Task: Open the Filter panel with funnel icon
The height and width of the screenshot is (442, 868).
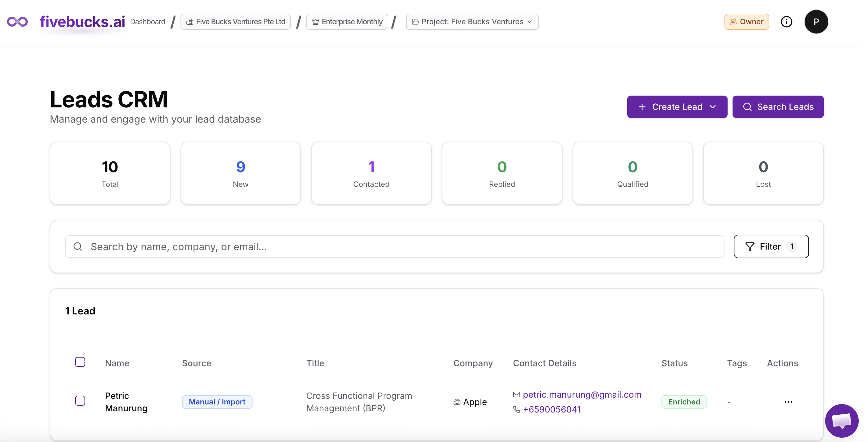Action: pyautogui.click(x=771, y=246)
